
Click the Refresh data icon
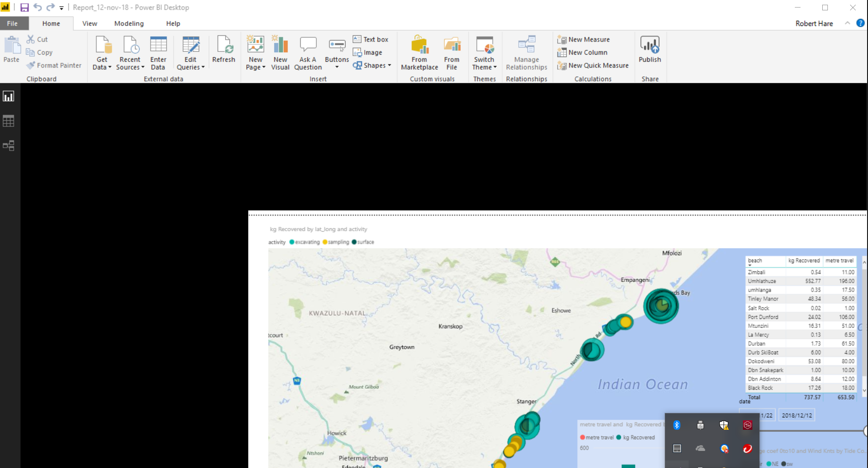pyautogui.click(x=224, y=49)
